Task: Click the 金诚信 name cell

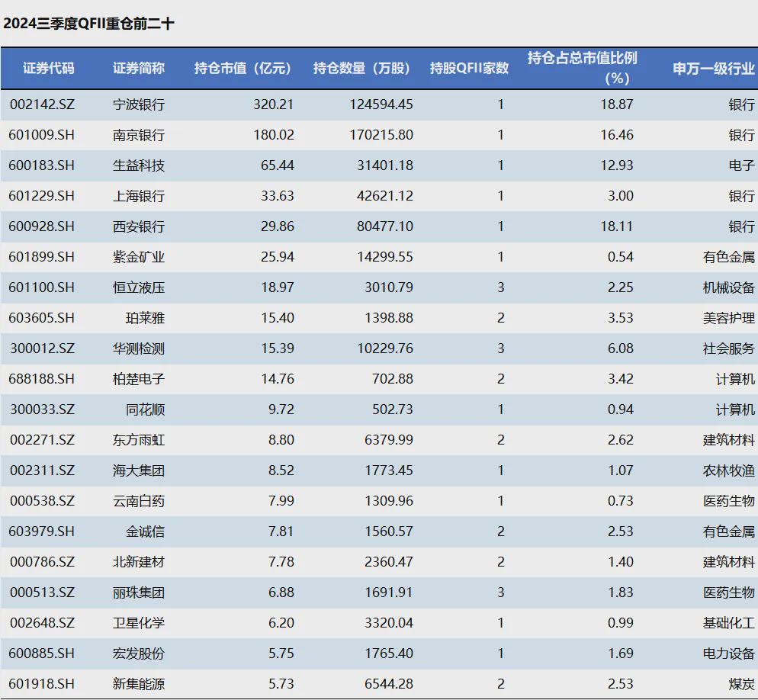Action: click(145, 531)
